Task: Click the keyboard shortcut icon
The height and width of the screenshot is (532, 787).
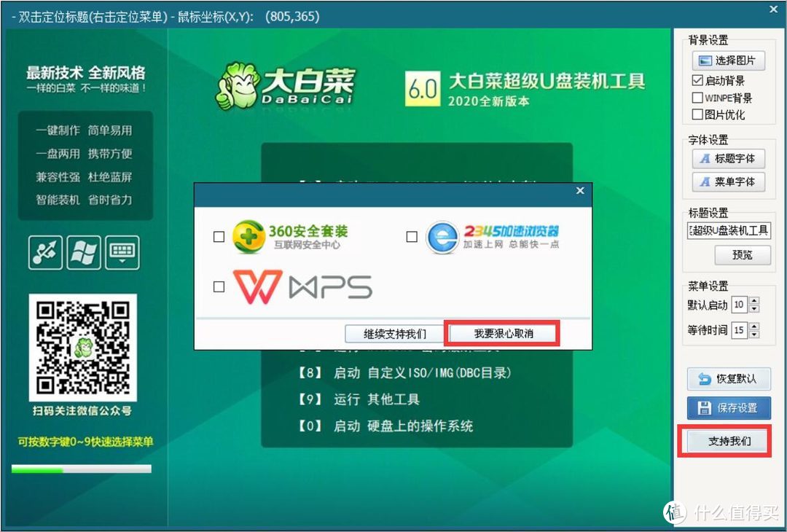Action: click(122, 252)
